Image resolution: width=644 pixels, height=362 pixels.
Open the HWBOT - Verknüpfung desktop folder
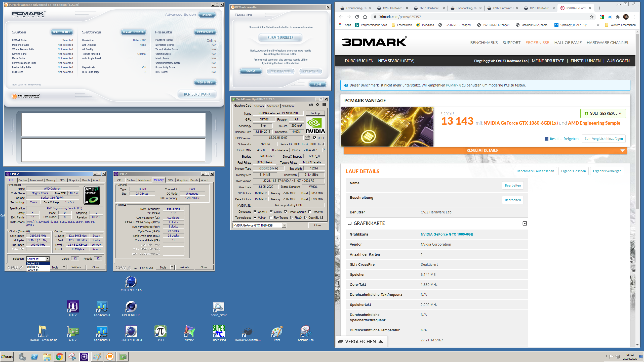[x=44, y=334]
